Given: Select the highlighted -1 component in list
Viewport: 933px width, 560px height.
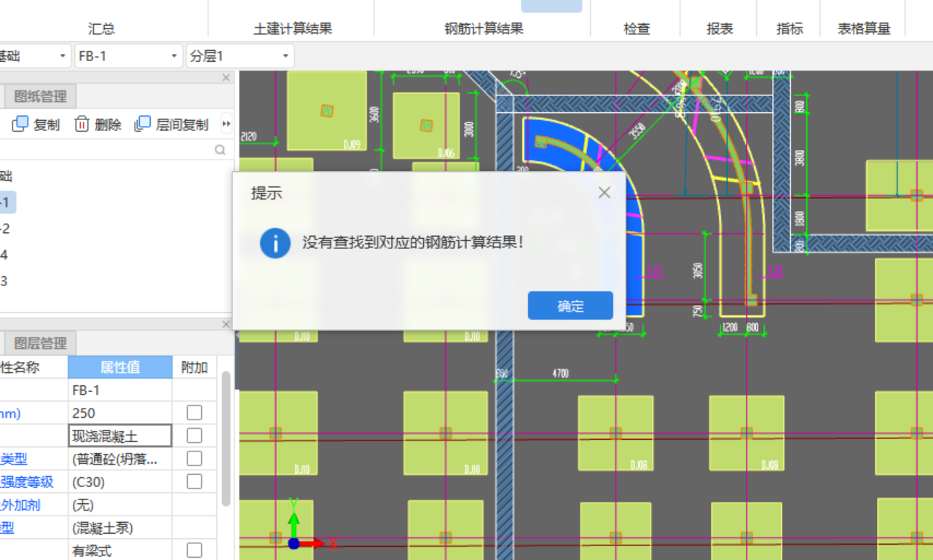Looking at the screenshot, I should [6, 202].
